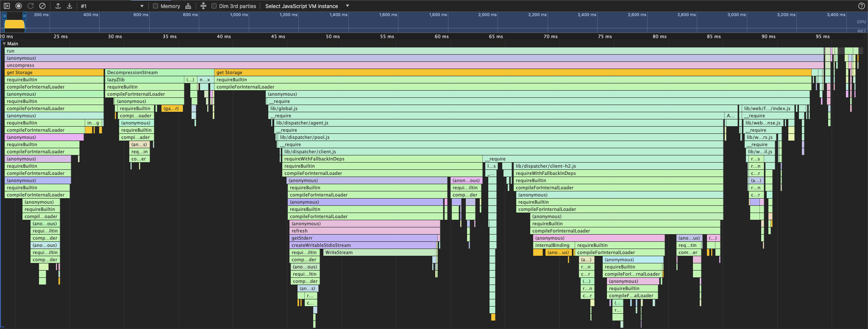
Task: Check Dim 3rd parties
Action: click(214, 6)
